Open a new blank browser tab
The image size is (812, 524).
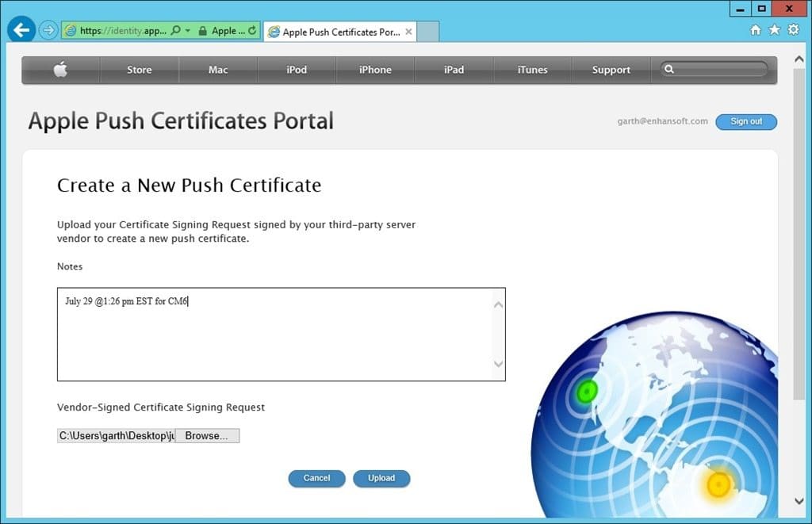tap(427, 32)
